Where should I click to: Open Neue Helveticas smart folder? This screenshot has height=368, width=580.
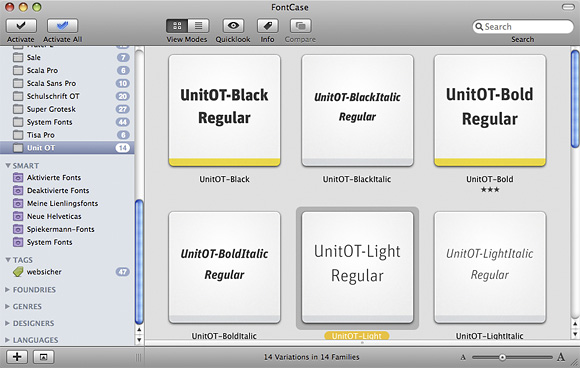[x=67, y=216]
